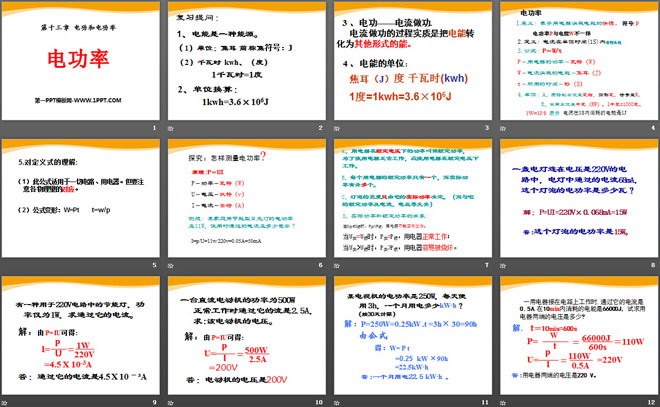Select slide 1 titled 电功率
This screenshot has width=660, height=407.
(x=81, y=61)
